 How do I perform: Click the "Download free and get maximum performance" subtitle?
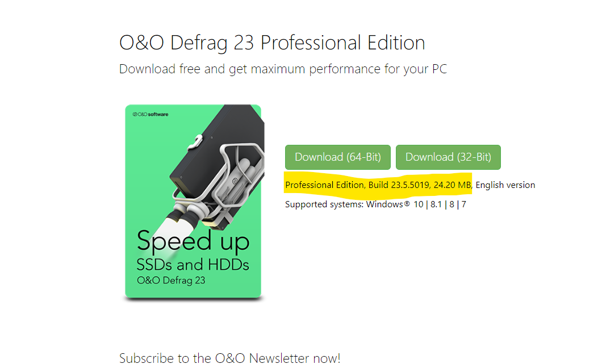[283, 69]
